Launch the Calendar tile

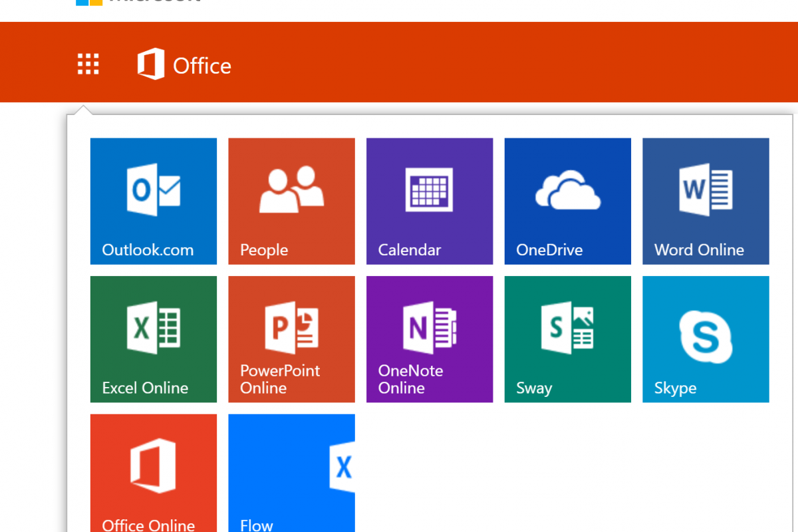[x=430, y=201]
